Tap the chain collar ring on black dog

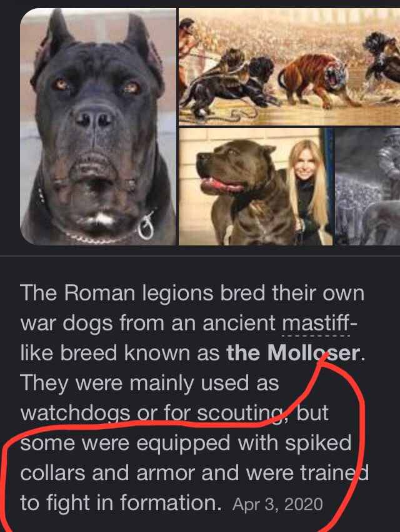tap(146, 225)
